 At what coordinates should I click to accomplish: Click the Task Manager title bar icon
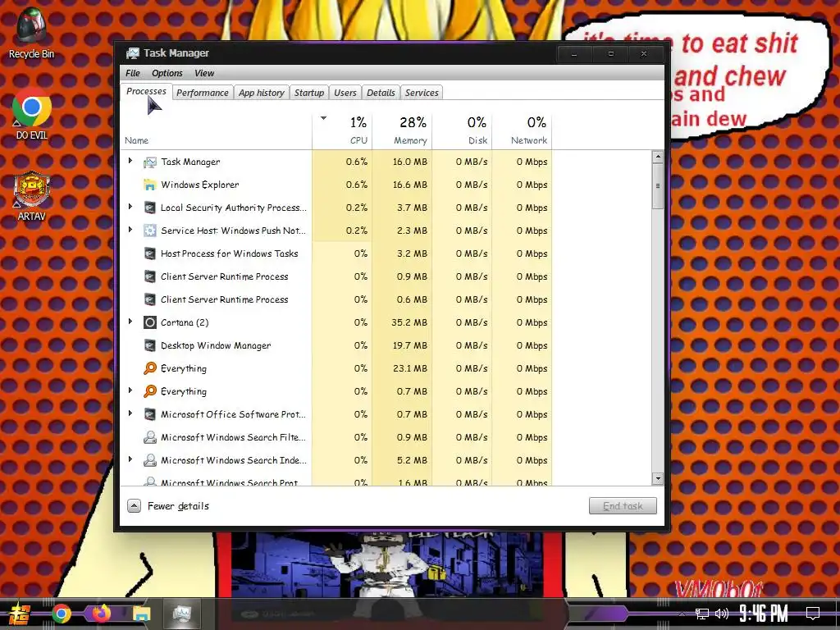pos(132,53)
